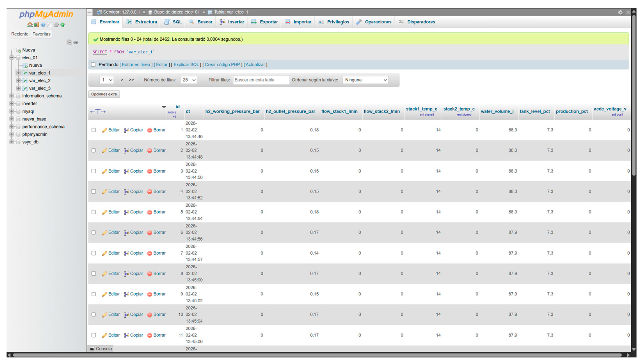
Task: Expand var_elec_2 table node
Action: (x=18, y=81)
